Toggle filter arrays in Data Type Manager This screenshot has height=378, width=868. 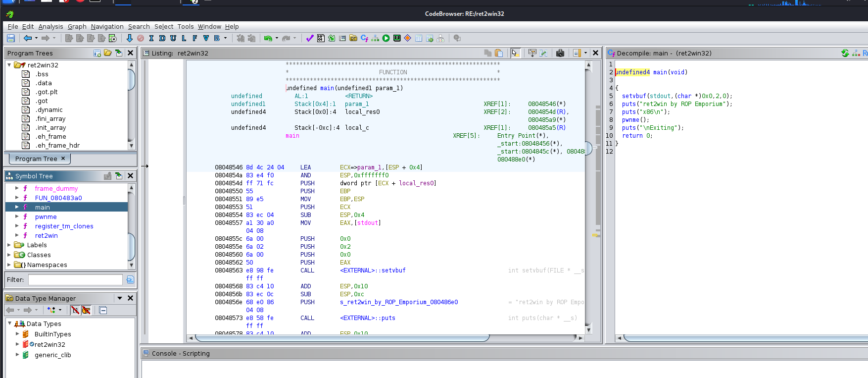click(x=75, y=310)
